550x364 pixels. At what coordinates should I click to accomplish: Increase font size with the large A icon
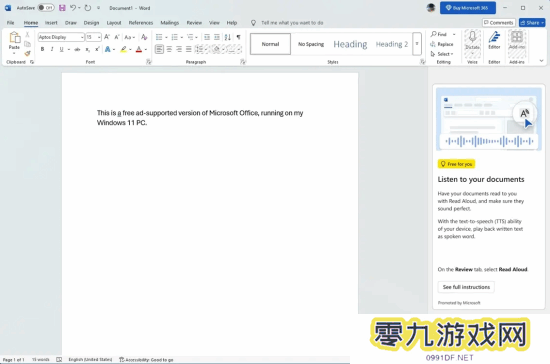coord(107,37)
